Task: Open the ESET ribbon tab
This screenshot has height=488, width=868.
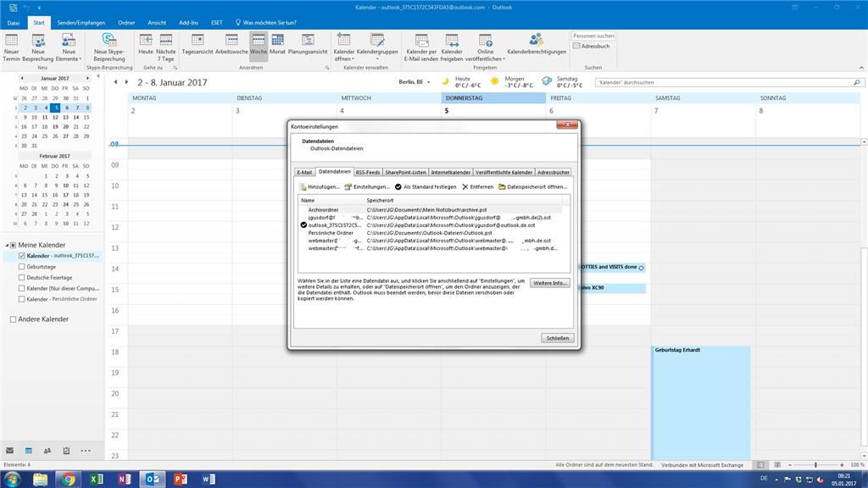Action: [216, 23]
